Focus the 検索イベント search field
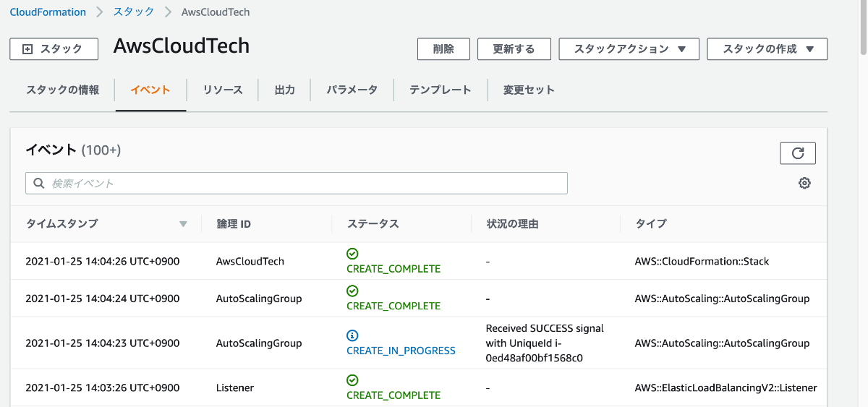Image resolution: width=868 pixels, height=407 pixels. [x=304, y=184]
